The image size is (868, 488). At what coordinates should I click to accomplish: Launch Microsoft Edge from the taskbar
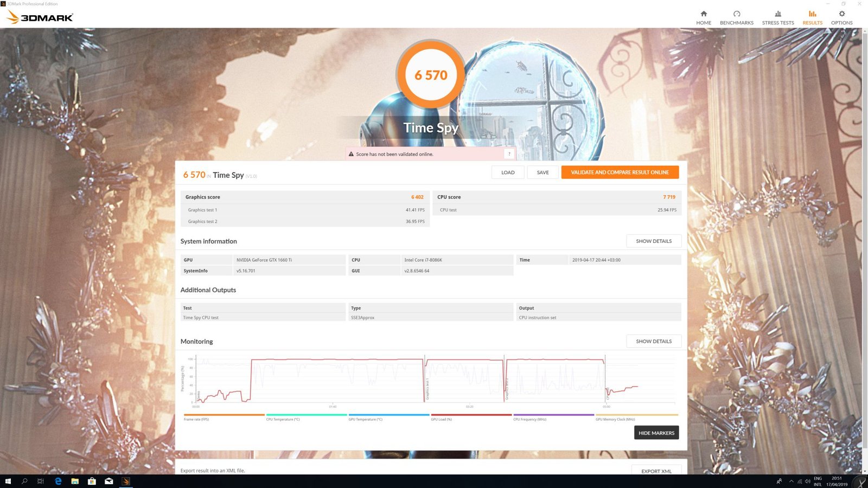tap(58, 481)
